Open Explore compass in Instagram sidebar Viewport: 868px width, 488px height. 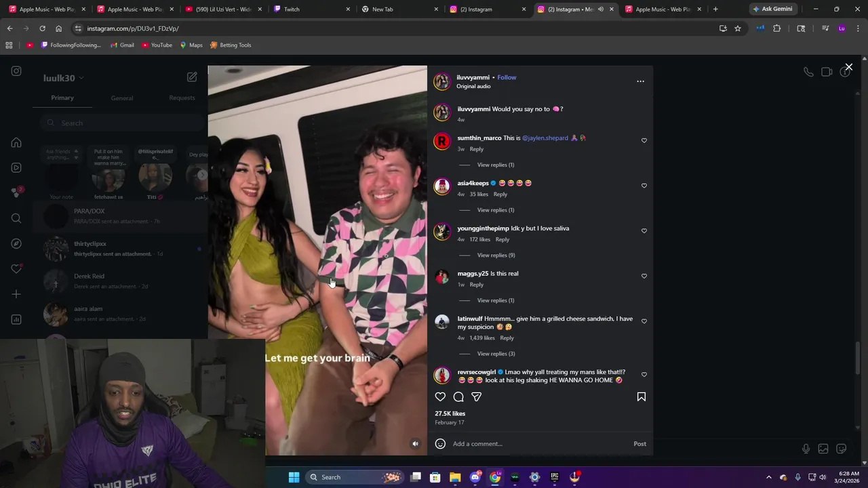(16, 243)
